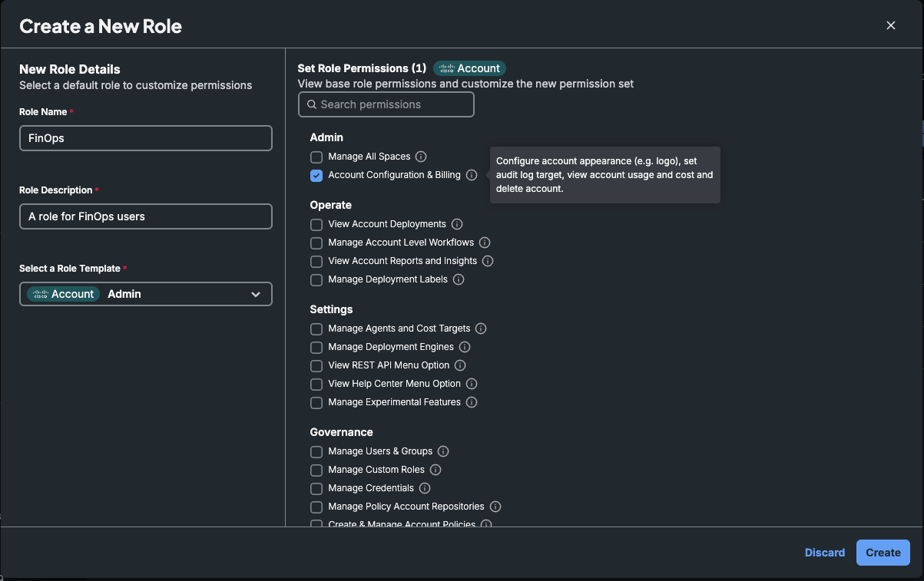Screen dimensions: 924x581
Task: Click the Set Role Permissions (1) heading
Action: 362,68
